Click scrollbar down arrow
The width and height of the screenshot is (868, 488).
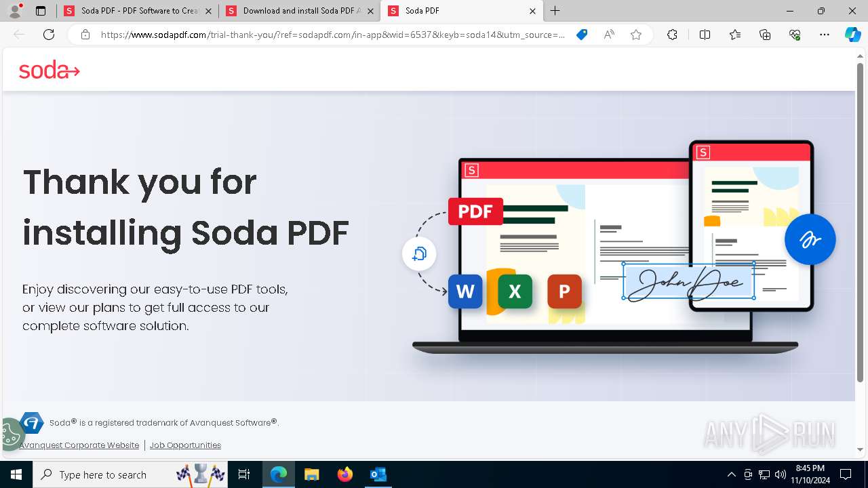coord(860,450)
